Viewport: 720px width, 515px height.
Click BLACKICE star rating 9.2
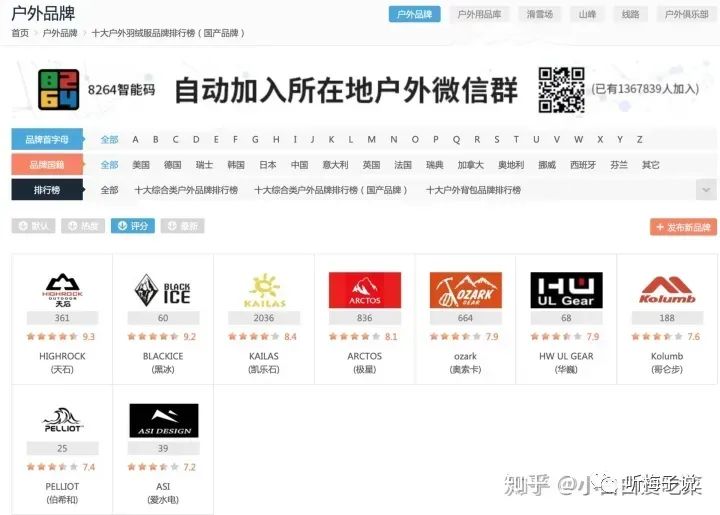pos(162,336)
